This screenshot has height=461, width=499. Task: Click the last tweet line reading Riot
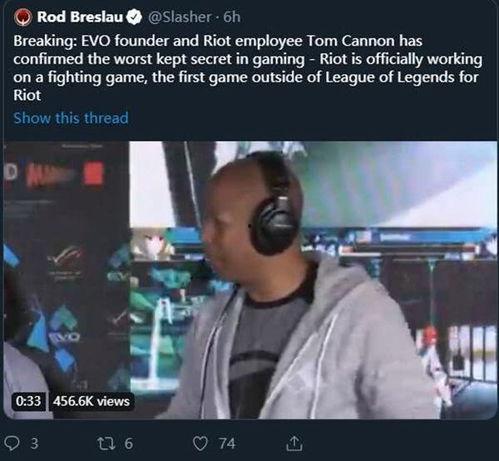27,95
